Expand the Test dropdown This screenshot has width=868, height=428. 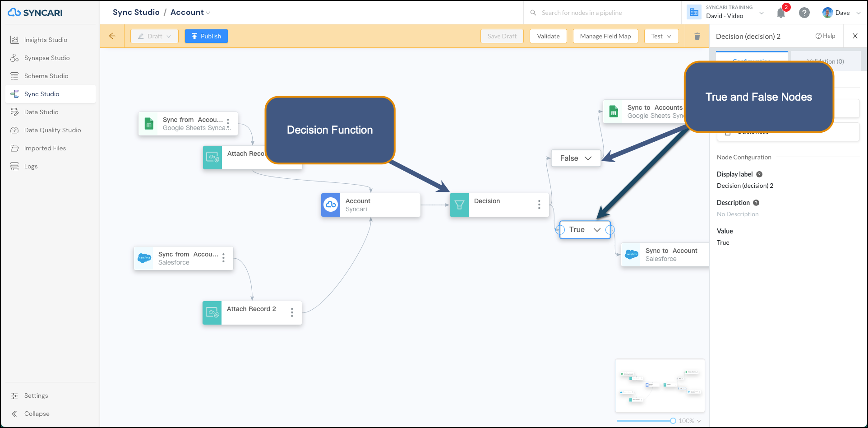(x=661, y=36)
